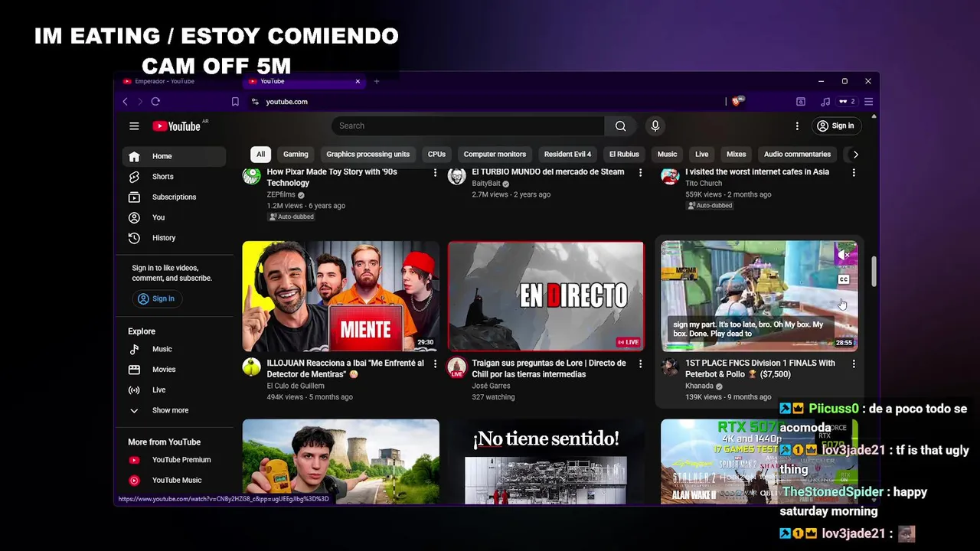Open YouTube settings three-dot menu near Sign in

(797, 126)
